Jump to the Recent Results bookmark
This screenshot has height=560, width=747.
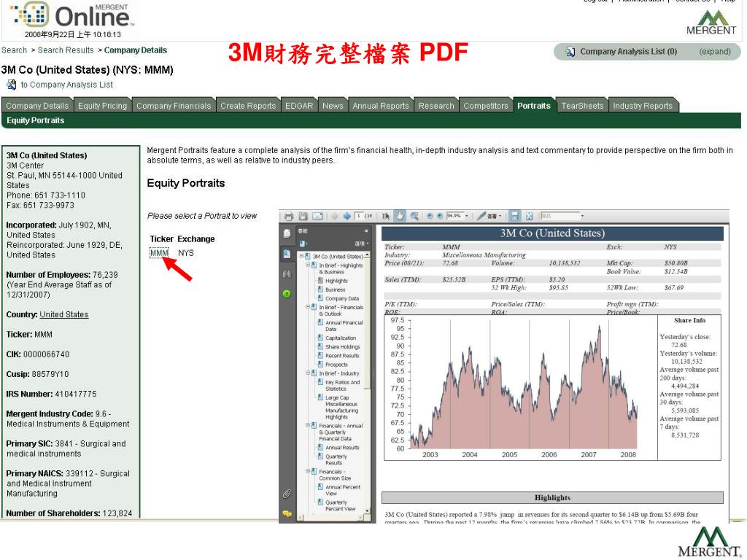point(342,356)
